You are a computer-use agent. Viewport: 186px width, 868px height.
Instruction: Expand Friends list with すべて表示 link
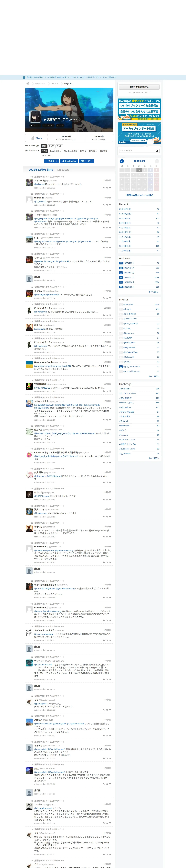154,376
